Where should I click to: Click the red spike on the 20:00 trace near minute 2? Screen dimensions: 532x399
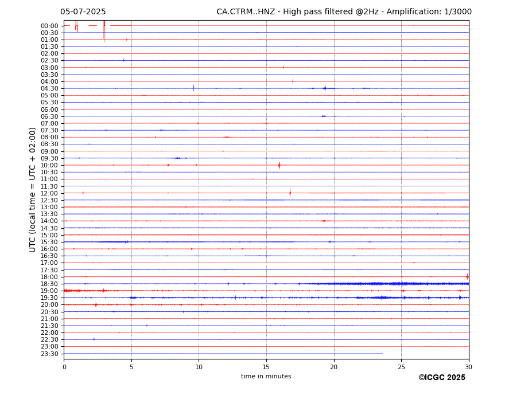coord(96,305)
